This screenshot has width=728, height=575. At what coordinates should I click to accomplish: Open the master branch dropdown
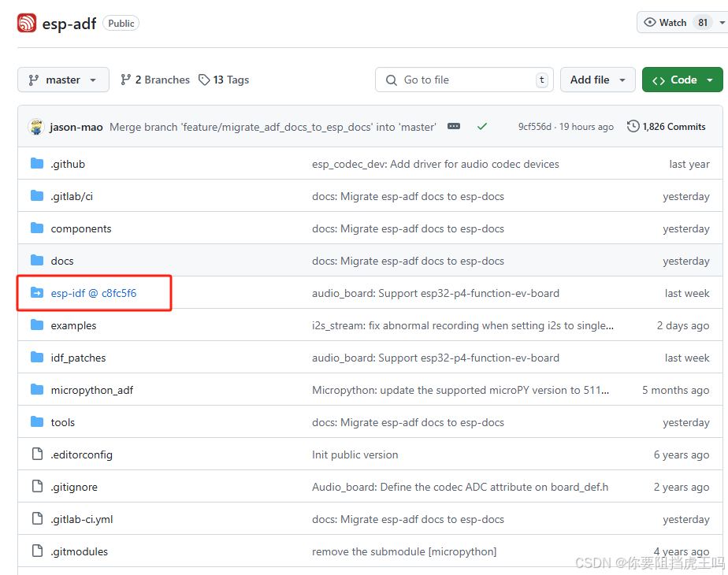pos(63,80)
